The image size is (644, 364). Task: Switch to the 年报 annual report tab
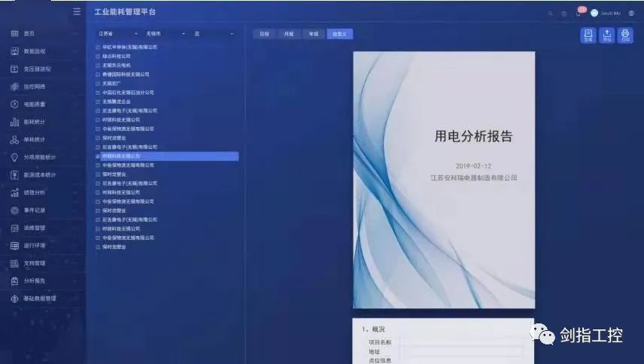tap(314, 34)
